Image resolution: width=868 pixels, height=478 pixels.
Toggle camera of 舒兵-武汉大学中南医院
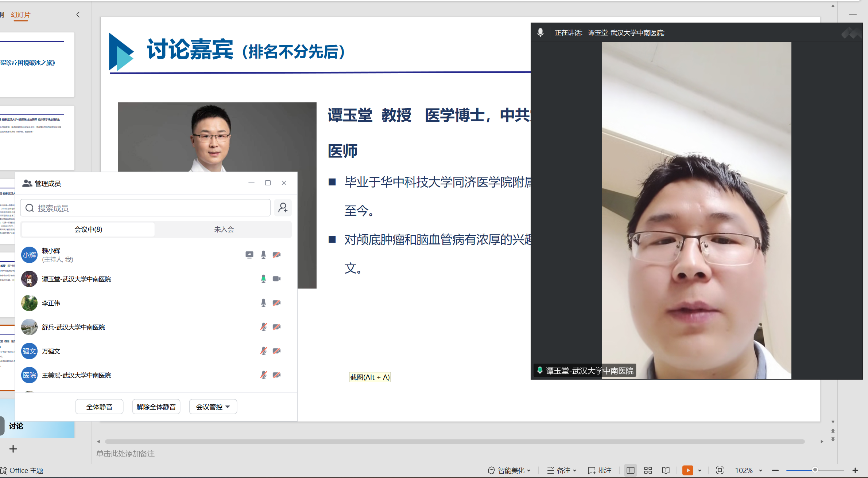277,327
